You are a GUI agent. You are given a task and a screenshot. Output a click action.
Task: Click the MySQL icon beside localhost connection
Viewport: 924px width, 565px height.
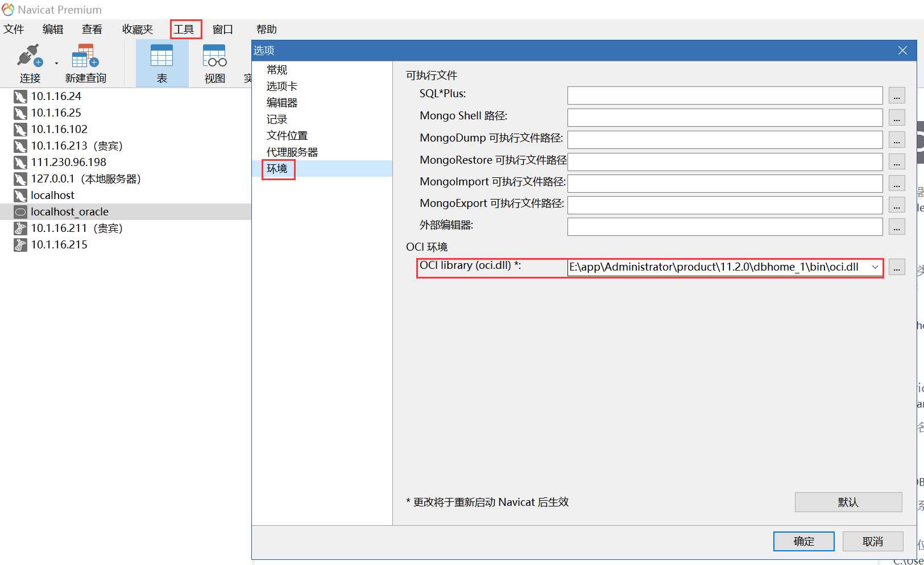pyautogui.click(x=20, y=196)
